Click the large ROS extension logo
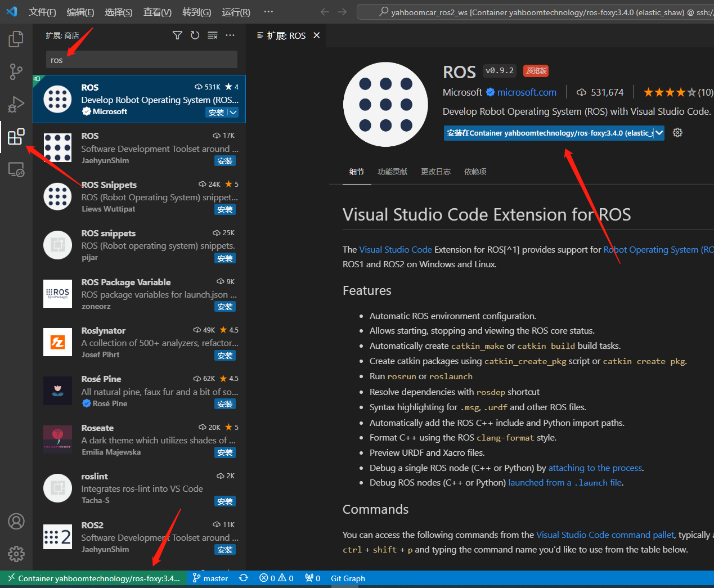The image size is (714, 588). point(385,104)
